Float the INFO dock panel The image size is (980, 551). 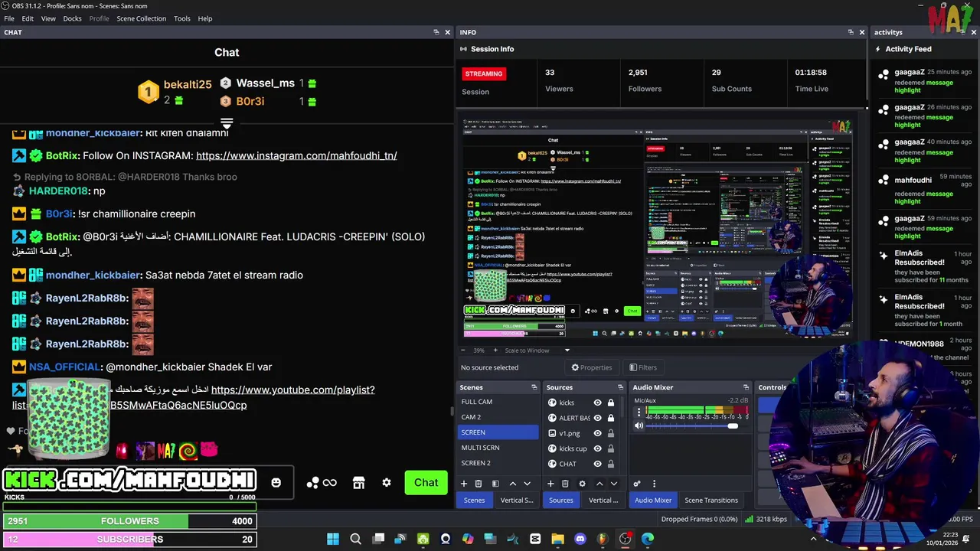click(851, 32)
